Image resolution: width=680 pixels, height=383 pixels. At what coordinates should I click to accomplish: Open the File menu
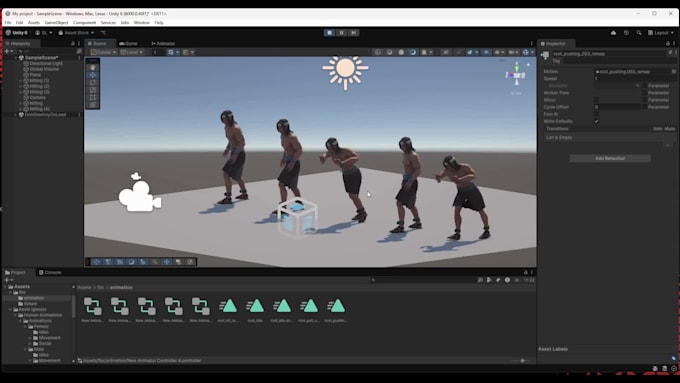click(8, 23)
